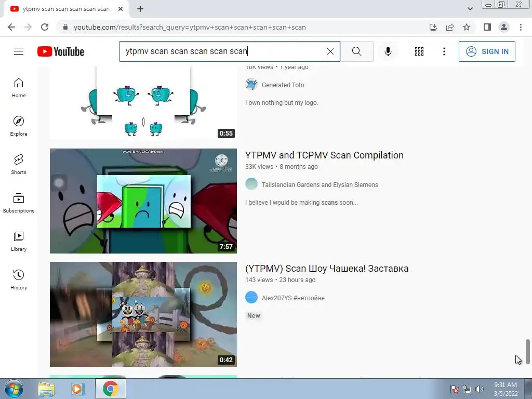Open the YouTube hamburger guide menu
Viewport: 532px width, 399px height.
[x=19, y=51]
